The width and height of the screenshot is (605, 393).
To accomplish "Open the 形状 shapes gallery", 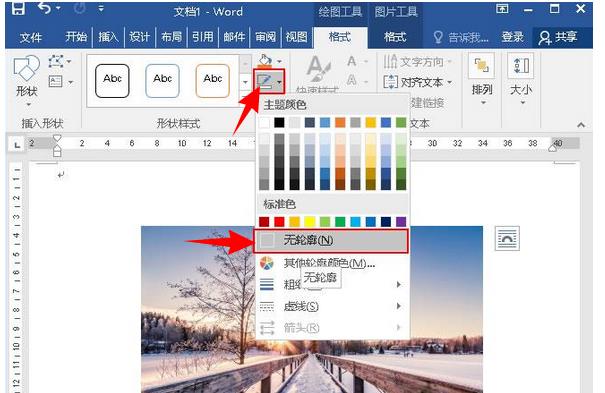I will point(26,80).
